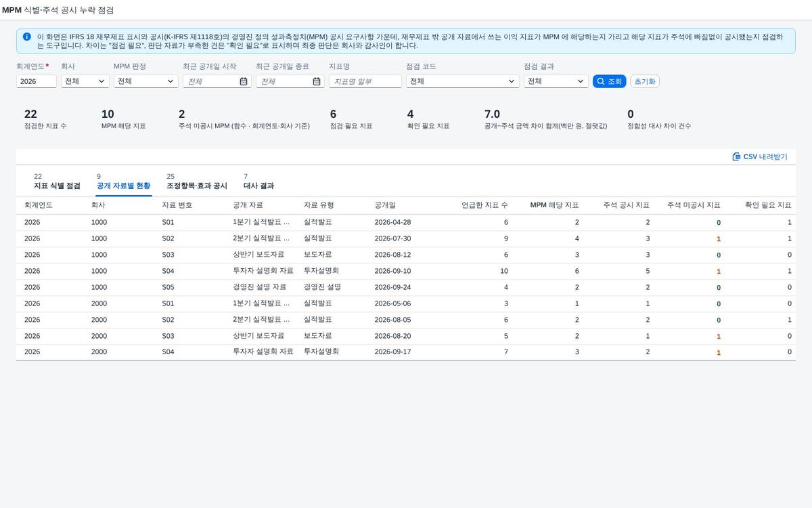
Task: Click the MPM 해당 지표 summary value 10
Action: click(x=108, y=114)
